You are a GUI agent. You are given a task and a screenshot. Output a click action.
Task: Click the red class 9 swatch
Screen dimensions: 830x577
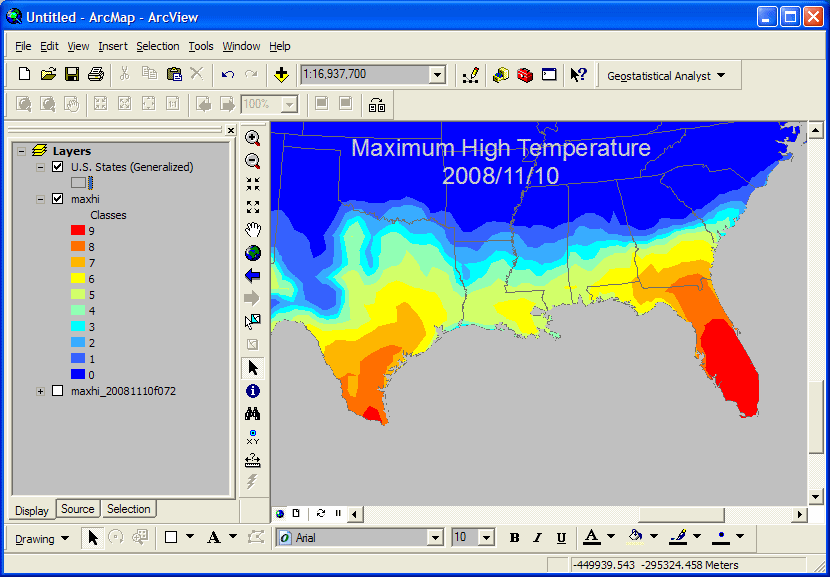click(x=79, y=231)
